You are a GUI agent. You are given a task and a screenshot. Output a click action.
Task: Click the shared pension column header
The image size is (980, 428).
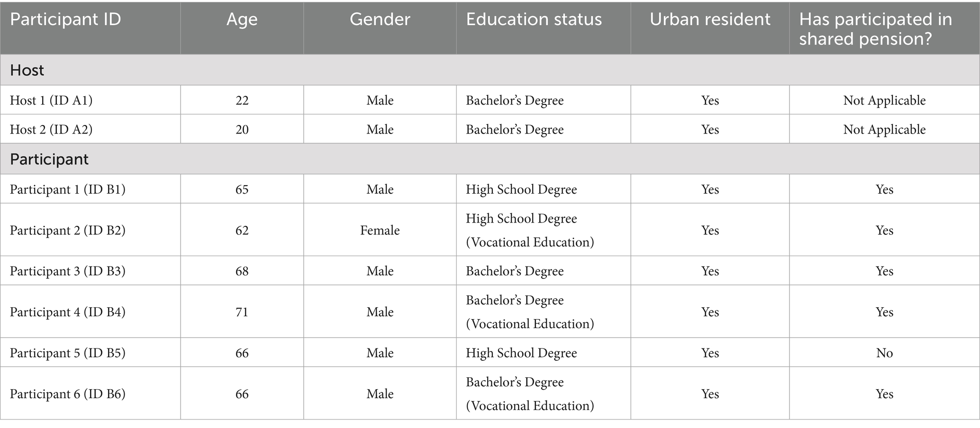coord(875,29)
